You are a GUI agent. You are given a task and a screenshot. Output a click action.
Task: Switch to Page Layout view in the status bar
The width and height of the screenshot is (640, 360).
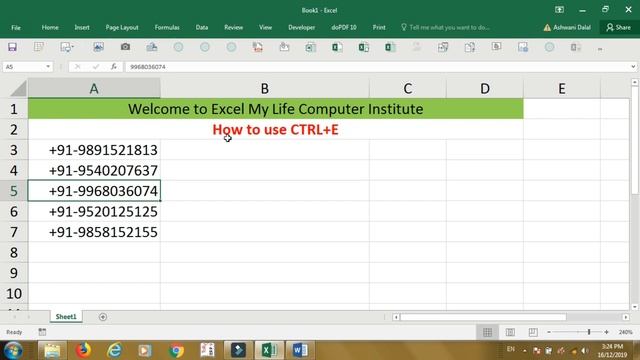pos(510,332)
